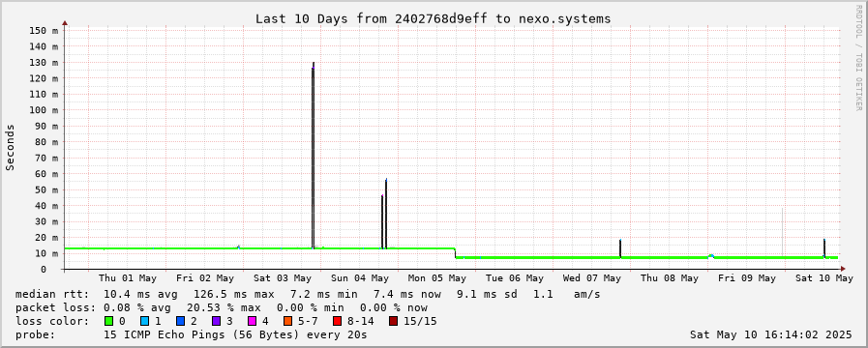The image size is (868, 348).
Task: Click the 130 ms spike on Sat 03 May
Action: pos(313,155)
